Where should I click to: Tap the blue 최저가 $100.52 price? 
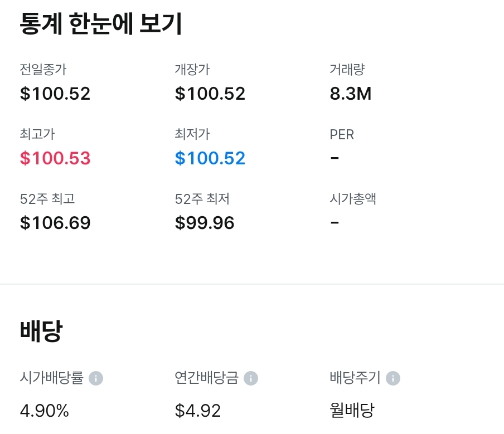[x=210, y=158]
